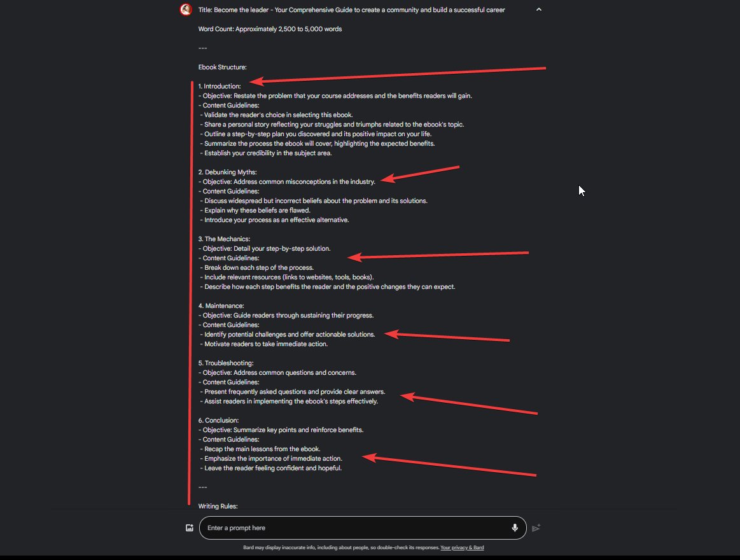
Task: Activate the microphone voice input icon
Action: tap(514, 528)
